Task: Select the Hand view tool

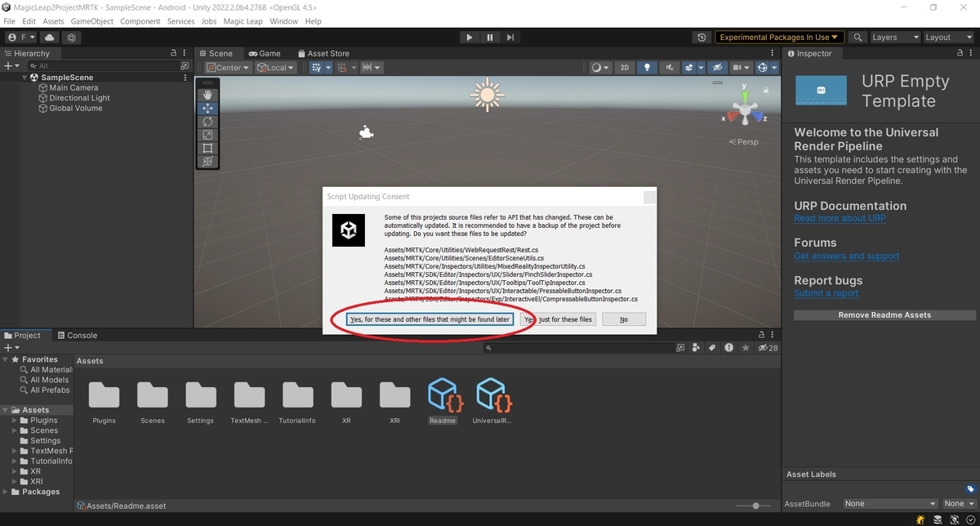Action: click(x=207, y=95)
